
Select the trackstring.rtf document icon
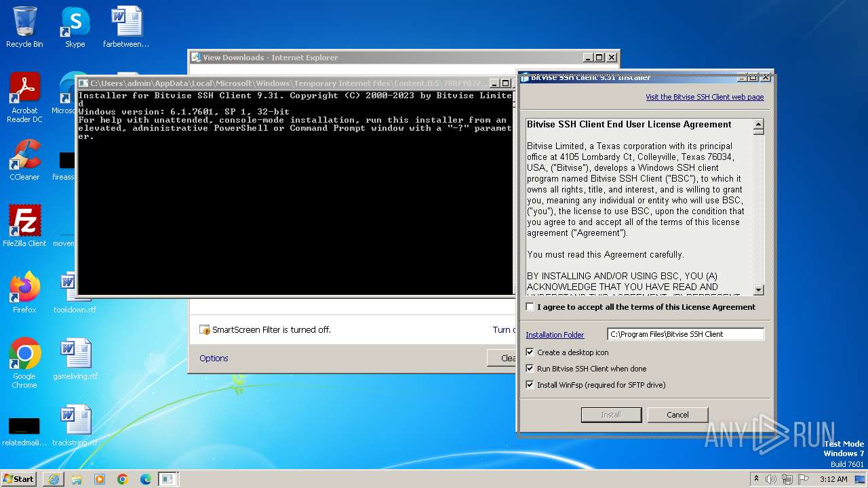point(75,426)
